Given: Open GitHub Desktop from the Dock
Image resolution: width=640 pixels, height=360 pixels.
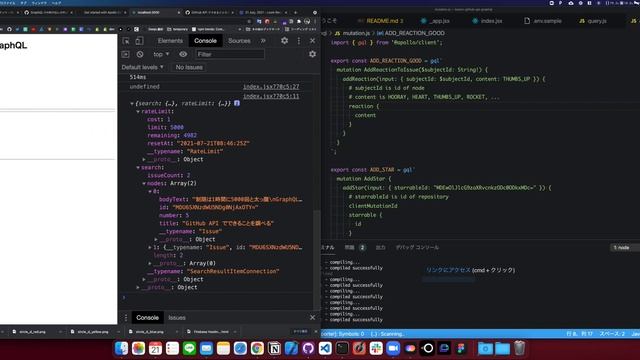Looking at the screenshot, I should point(308,348).
